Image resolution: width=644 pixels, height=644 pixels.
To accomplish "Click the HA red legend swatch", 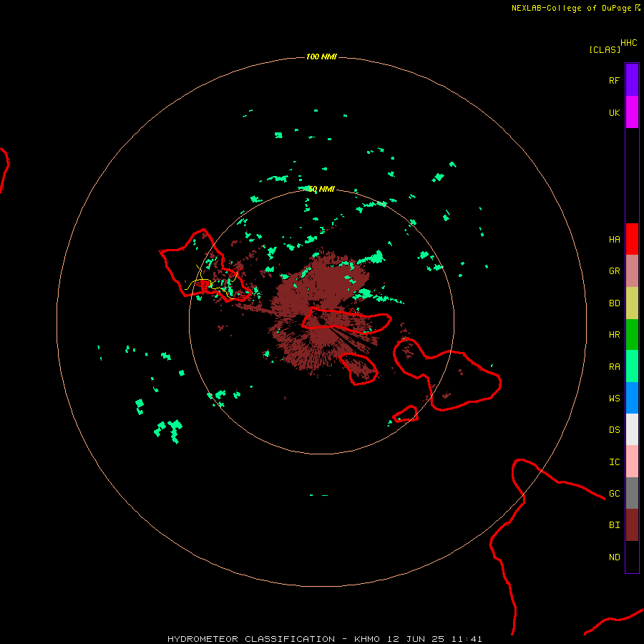I will pyautogui.click(x=632, y=239).
